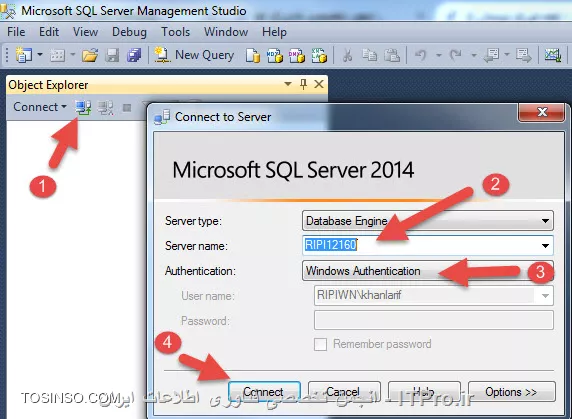572x419 pixels.
Task: Close the Connect to Server dialog
Action: click(542, 112)
